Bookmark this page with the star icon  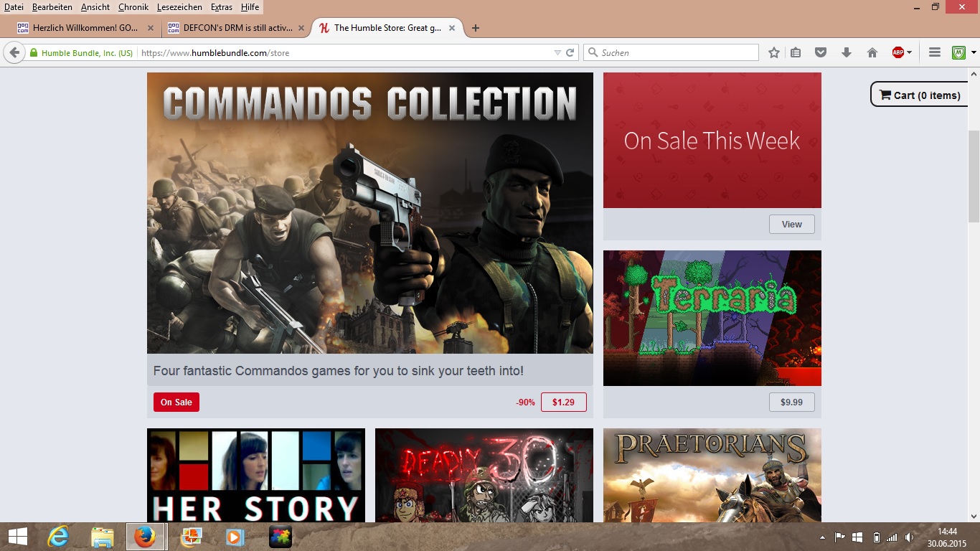774,52
